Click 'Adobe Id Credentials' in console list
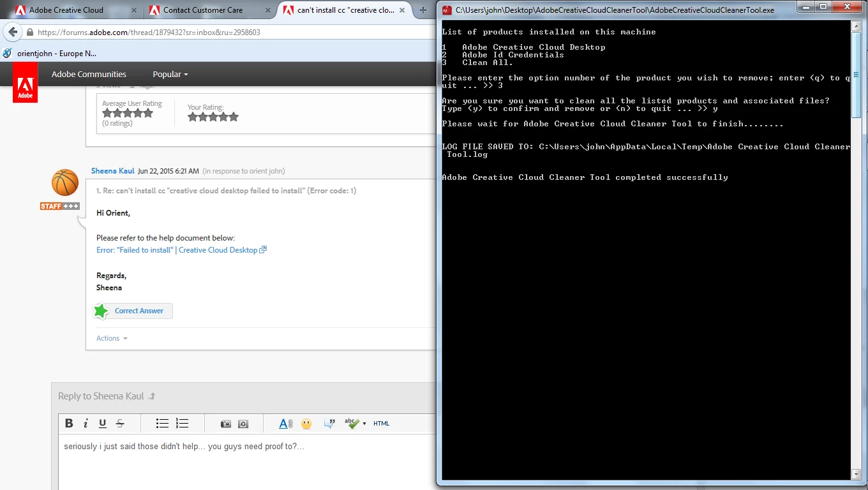 point(513,55)
